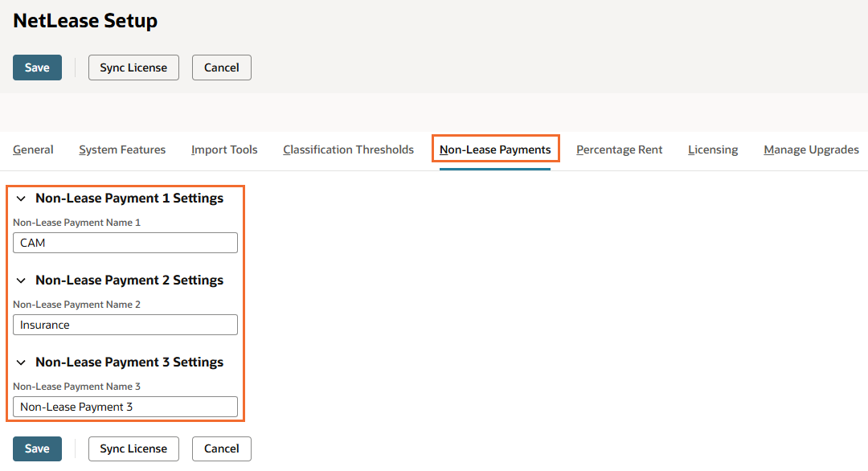The image size is (868, 471).
Task: Open the Percentage Rent tab
Action: 619,149
